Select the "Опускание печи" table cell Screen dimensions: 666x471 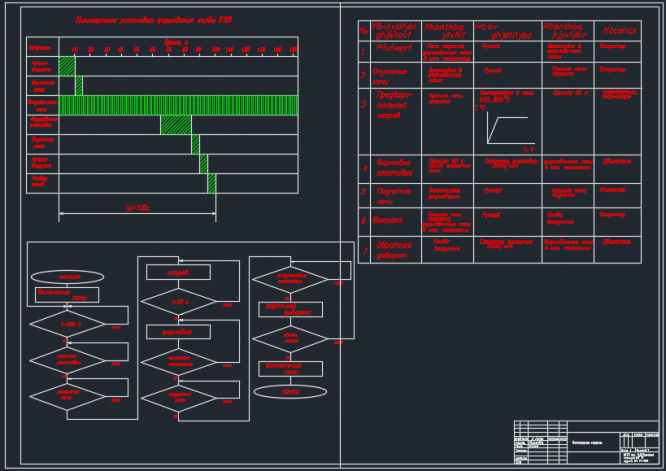coord(396,76)
